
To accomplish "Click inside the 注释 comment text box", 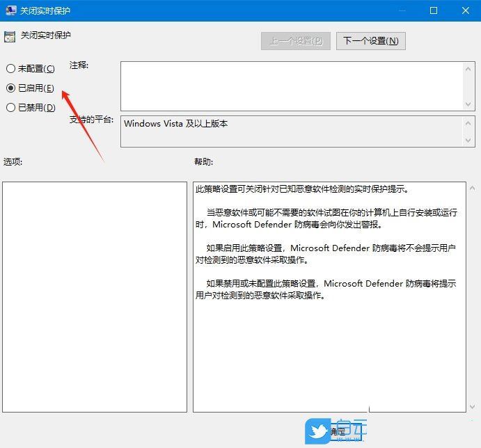I will coord(292,86).
